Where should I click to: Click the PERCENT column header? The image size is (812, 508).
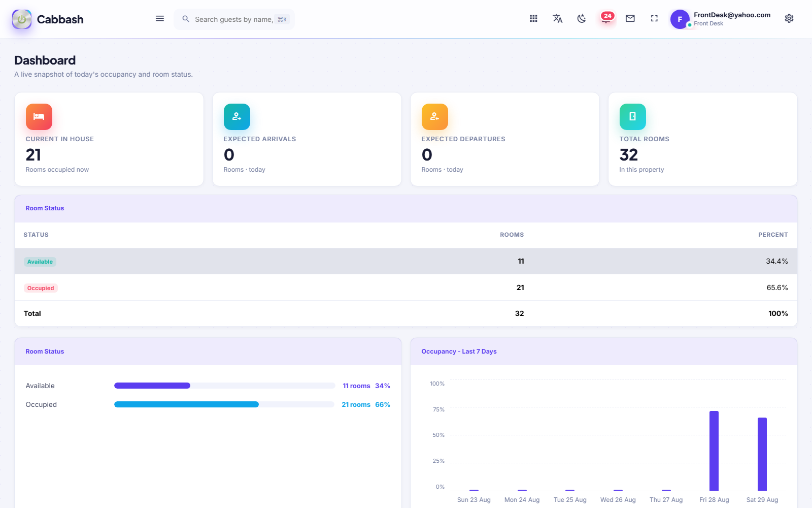pos(773,235)
